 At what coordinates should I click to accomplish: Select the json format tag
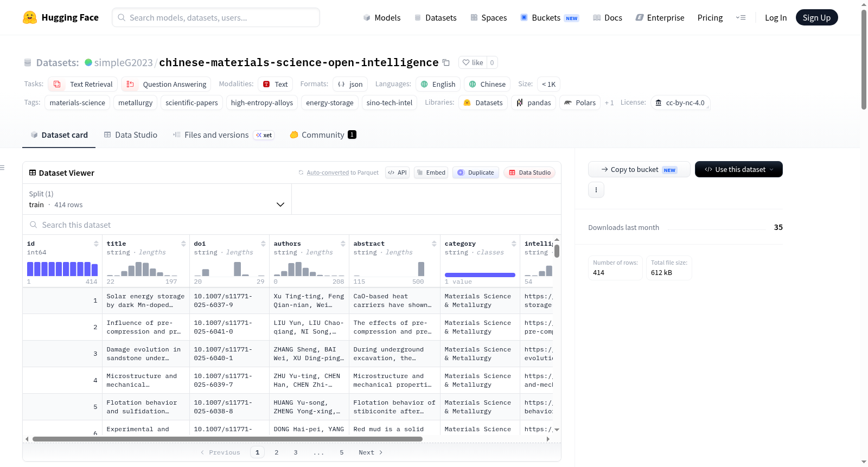pos(350,84)
